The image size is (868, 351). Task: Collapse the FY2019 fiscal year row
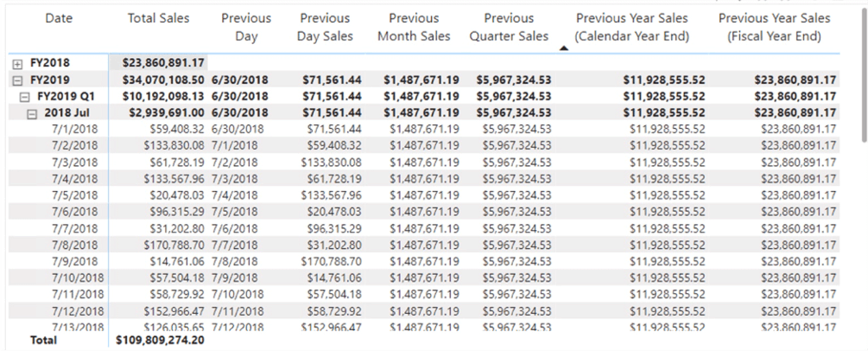(17, 80)
